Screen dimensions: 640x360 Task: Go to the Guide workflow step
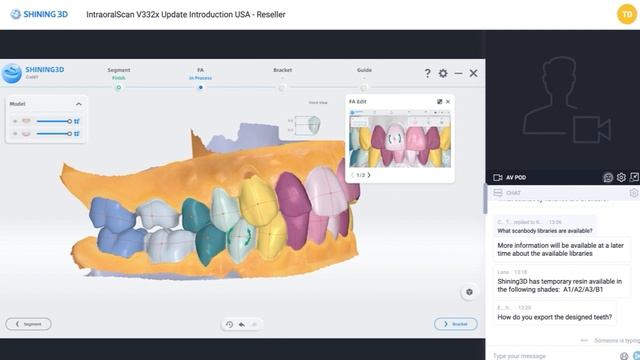(x=364, y=78)
